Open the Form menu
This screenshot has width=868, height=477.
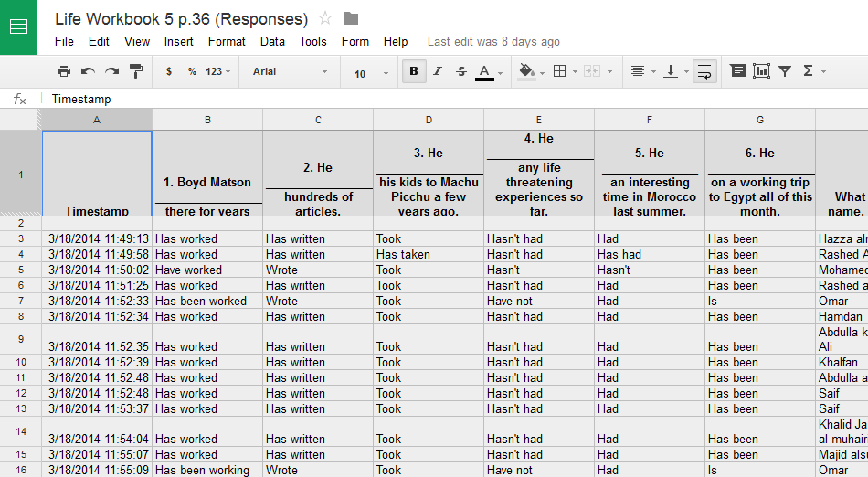point(355,41)
